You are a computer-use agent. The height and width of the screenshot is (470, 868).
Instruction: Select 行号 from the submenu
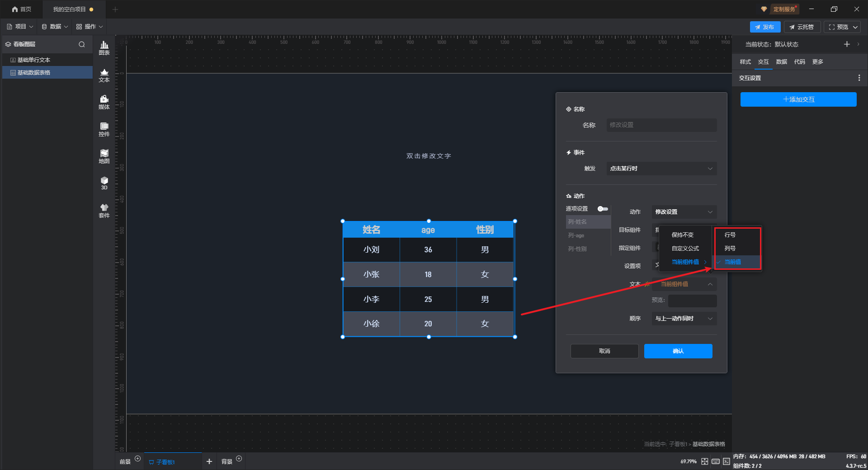pyautogui.click(x=730, y=235)
